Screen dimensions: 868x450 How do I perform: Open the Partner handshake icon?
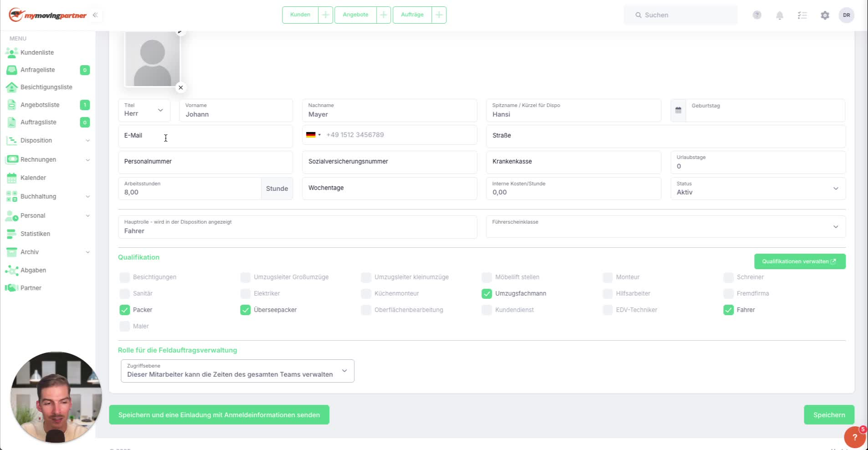(11, 288)
